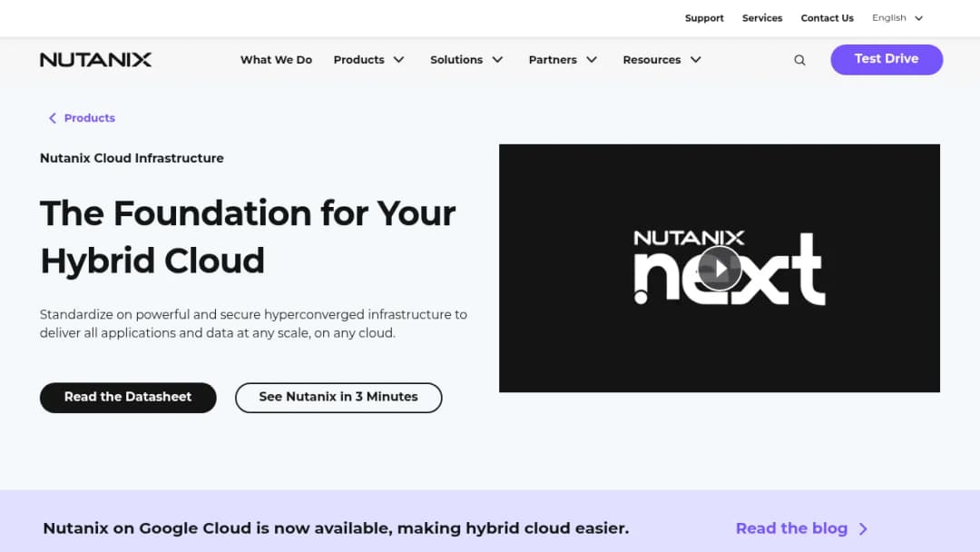Play the Nutanix next video

click(720, 269)
